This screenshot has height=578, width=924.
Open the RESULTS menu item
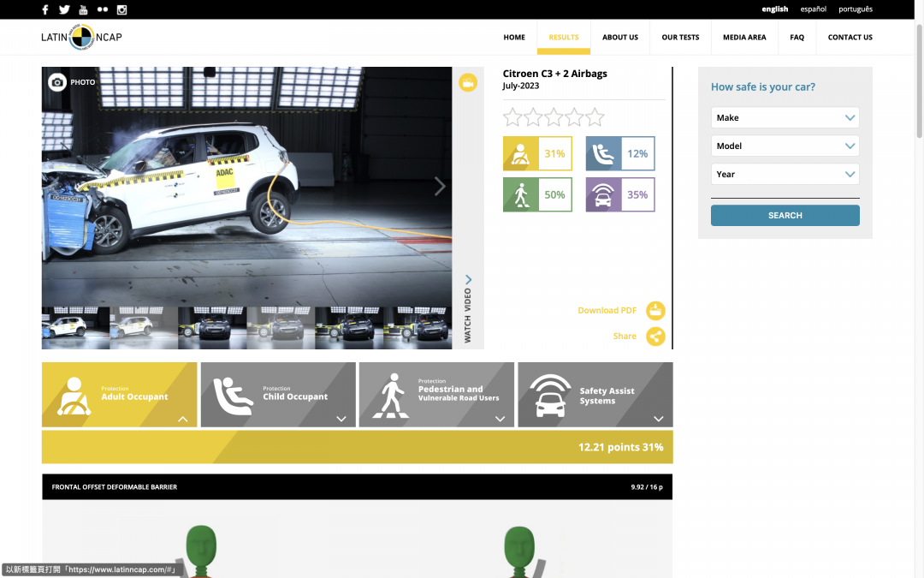pos(563,37)
